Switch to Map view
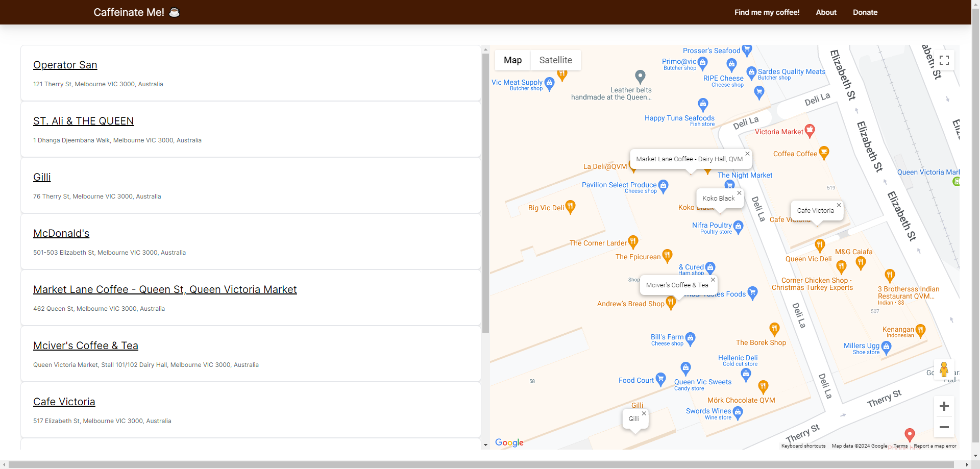Screen dimensions: 980x469 click(x=512, y=60)
